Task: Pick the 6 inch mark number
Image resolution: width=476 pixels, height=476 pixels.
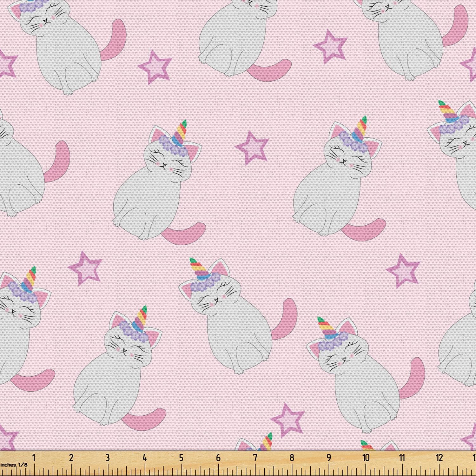Action: 218,458
